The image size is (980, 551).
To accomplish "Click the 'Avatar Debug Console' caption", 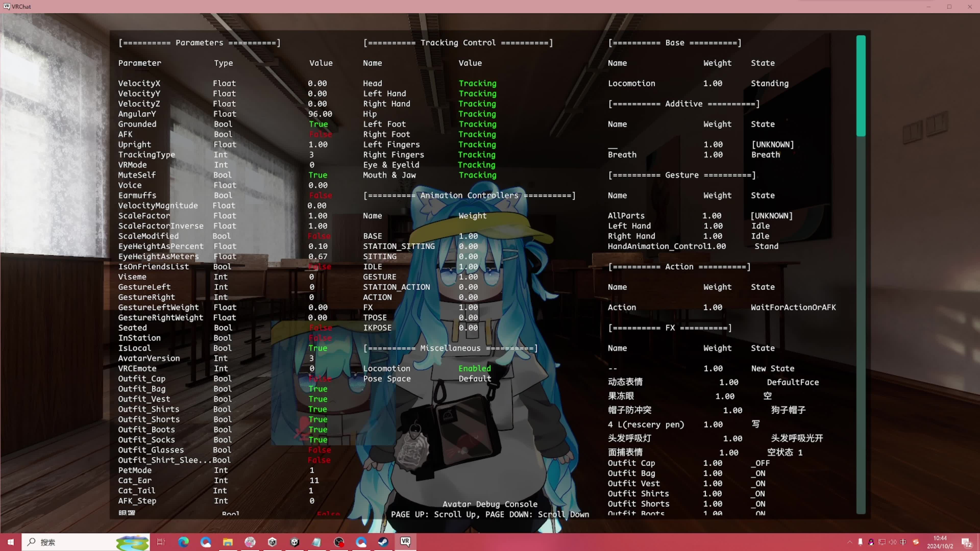I will click(490, 504).
